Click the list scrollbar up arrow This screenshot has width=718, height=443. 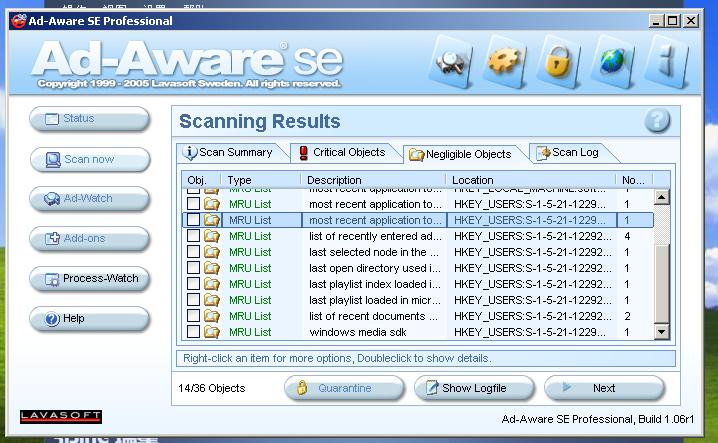coord(661,197)
